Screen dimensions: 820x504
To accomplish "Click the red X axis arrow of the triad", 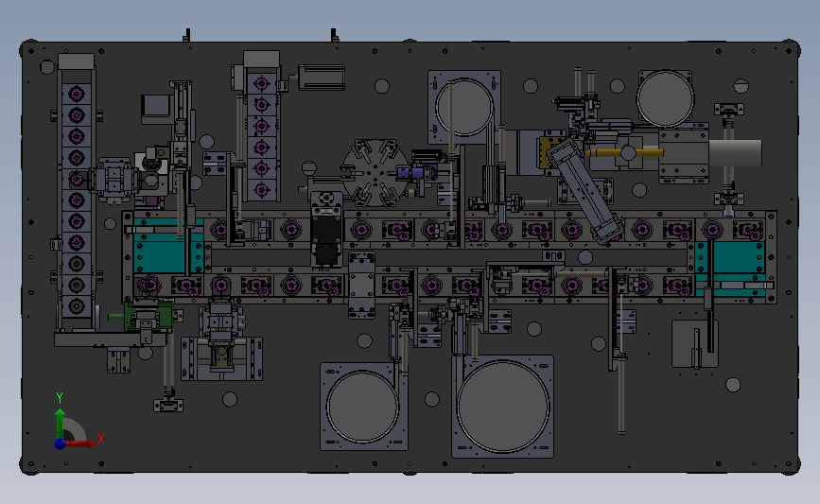I will pyautogui.click(x=79, y=443).
